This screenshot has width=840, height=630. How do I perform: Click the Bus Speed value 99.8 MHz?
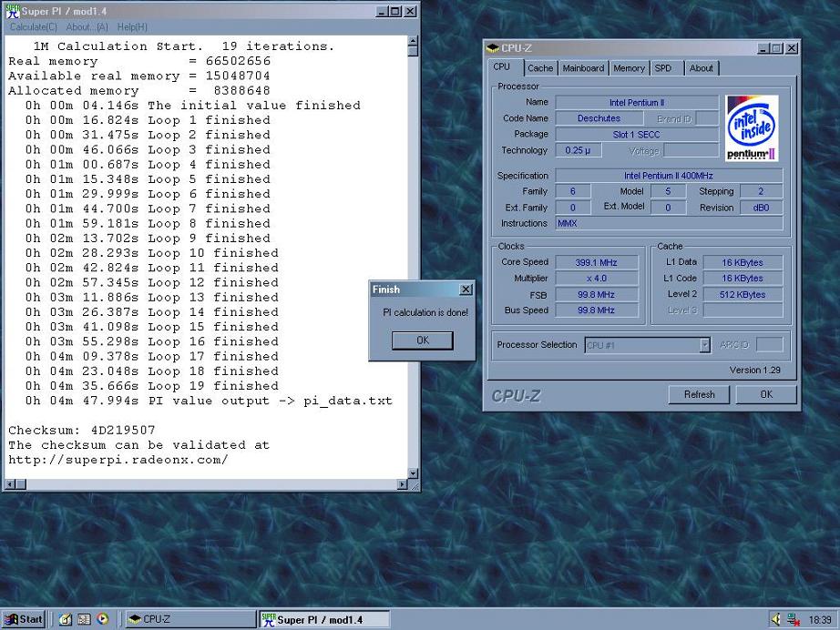click(x=596, y=310)
